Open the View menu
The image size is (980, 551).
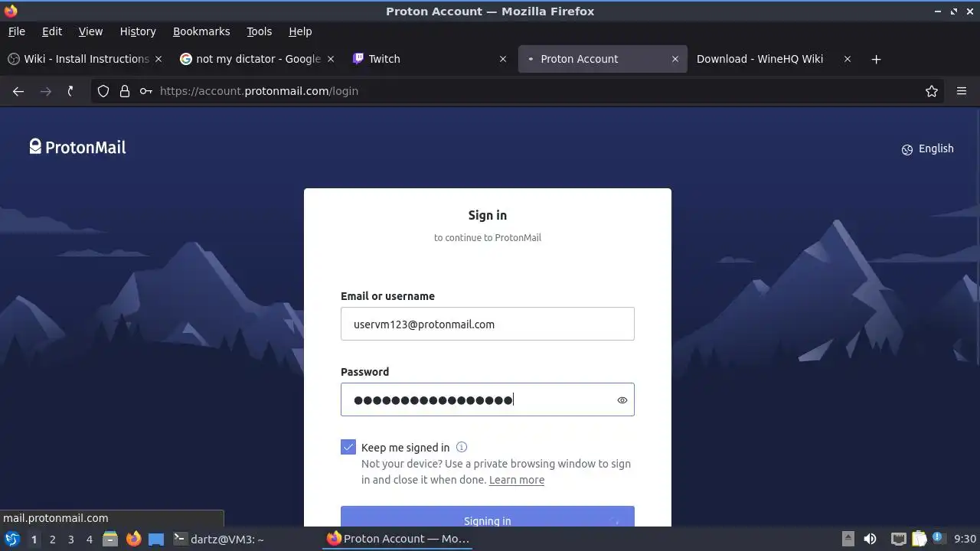pos(90,31)
